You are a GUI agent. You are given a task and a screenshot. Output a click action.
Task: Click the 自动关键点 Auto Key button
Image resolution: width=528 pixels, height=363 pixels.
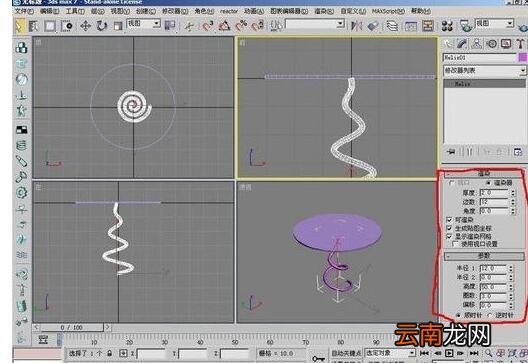coord(346,353)
